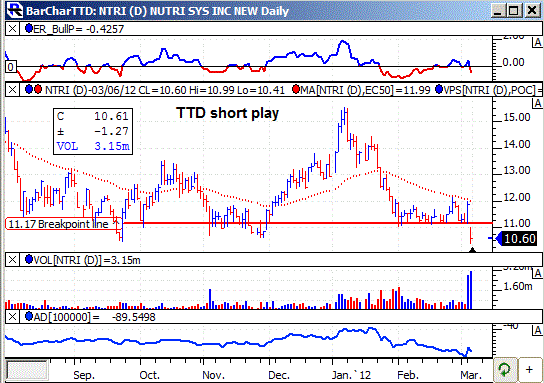
Task: Click the 12.00 price axis label
Action: [x=517, y=197]
